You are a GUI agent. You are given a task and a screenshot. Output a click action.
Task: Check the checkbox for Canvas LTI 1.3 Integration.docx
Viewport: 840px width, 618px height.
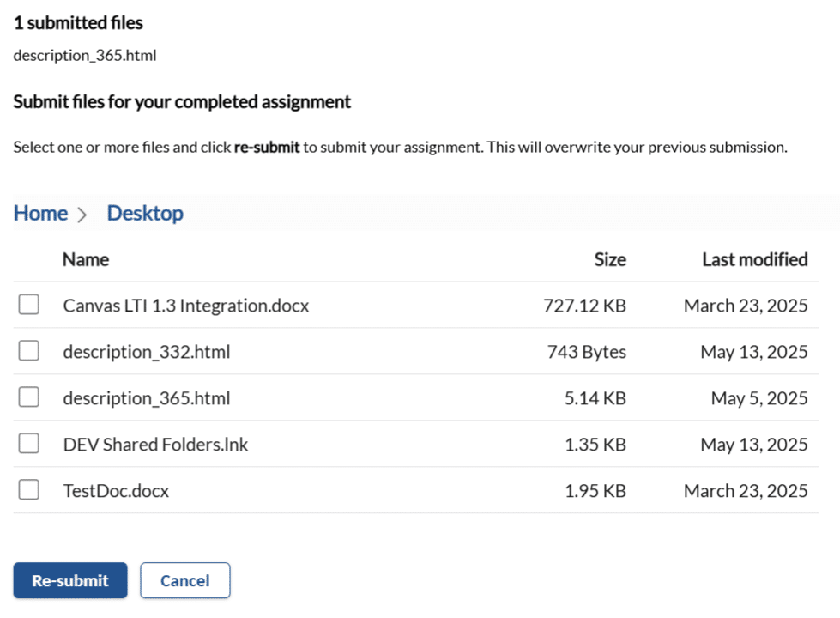tap(28, 304)
